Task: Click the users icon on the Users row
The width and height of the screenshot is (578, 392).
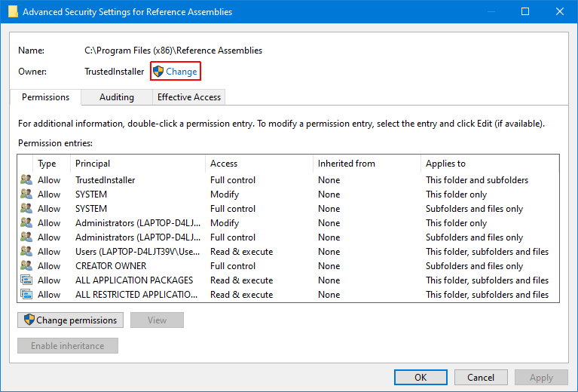Action: [x=26, y=252]
